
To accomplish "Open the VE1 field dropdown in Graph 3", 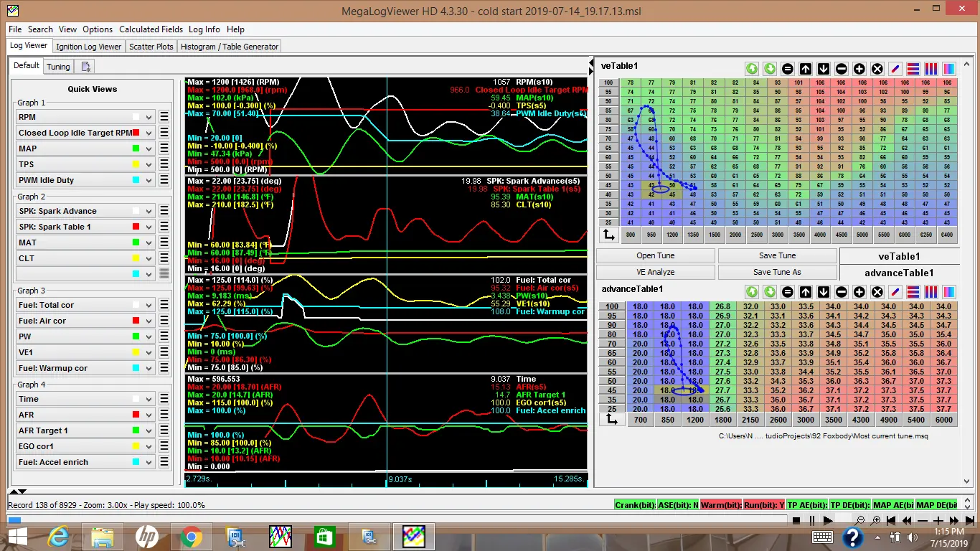I will click(149, 352).
